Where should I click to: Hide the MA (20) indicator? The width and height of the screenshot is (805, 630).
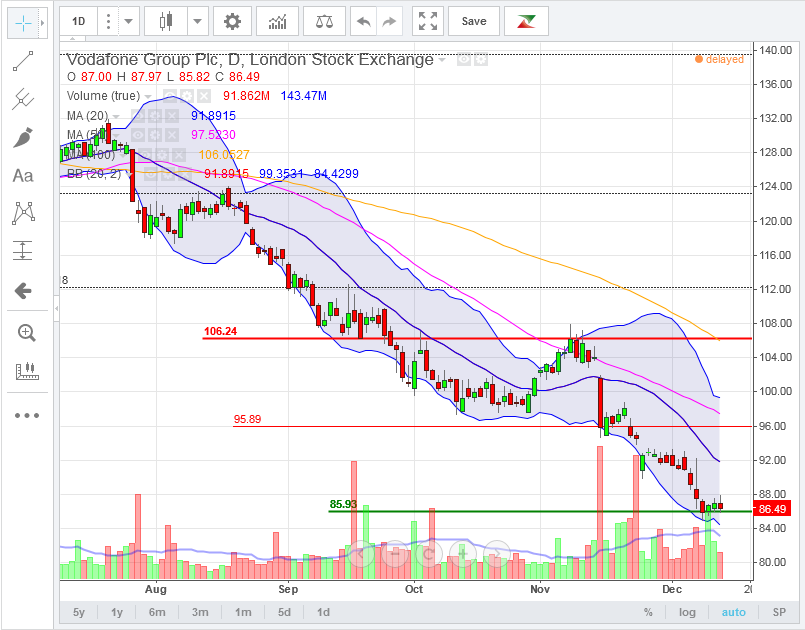(138, 116)
